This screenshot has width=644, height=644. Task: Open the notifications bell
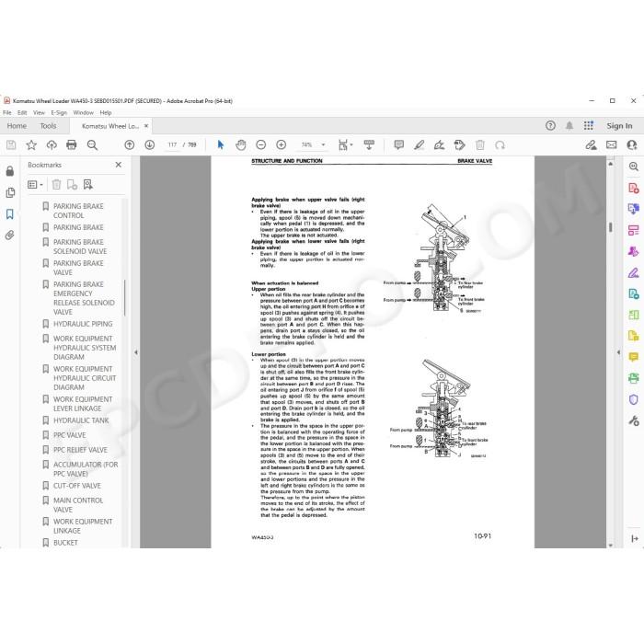(x=569, y=126)
